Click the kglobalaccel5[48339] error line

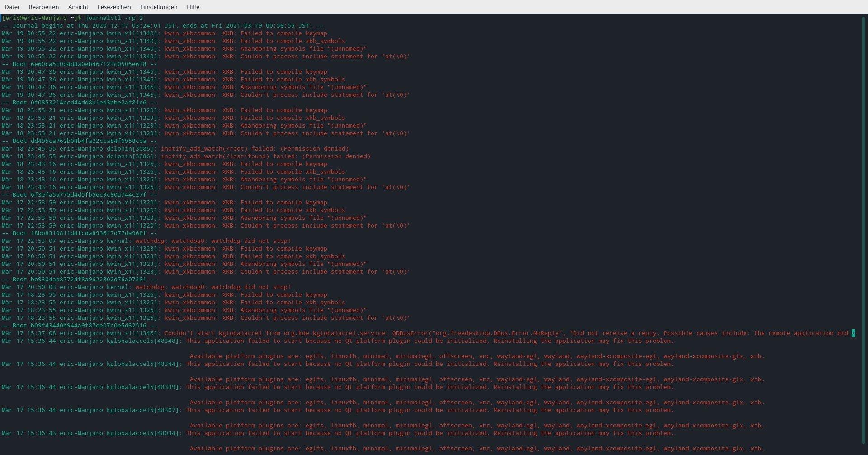click(338, 387)
